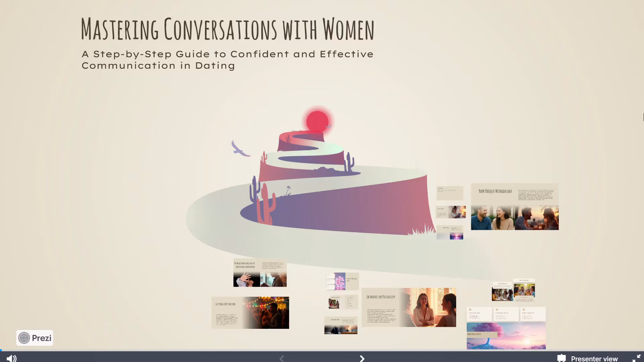Viewport: 644px width, 362px height.
Task: Open the Getting Over the Fear slide
Action: 250,313
